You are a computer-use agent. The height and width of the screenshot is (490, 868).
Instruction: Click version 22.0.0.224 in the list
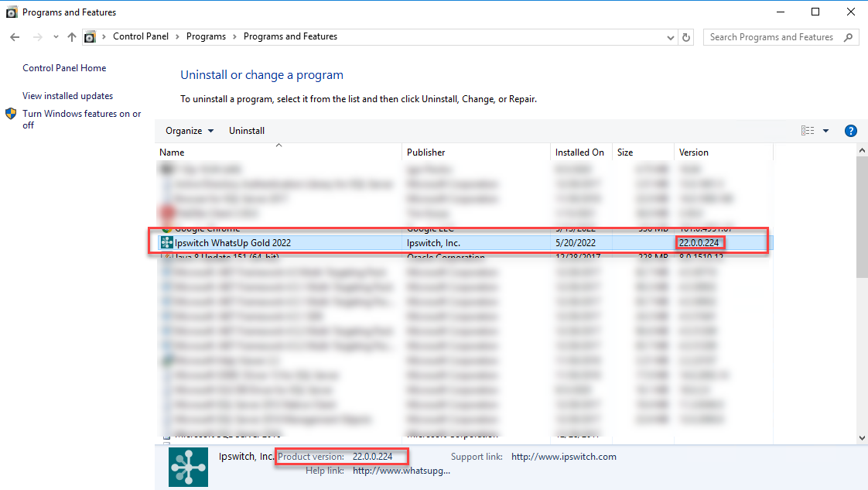pos(699,242)
